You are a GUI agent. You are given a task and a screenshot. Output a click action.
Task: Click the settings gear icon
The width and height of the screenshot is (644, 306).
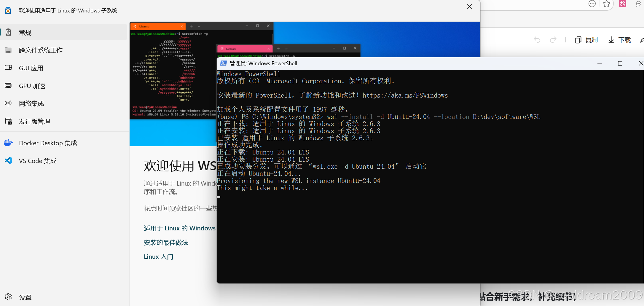pos(8,297)
